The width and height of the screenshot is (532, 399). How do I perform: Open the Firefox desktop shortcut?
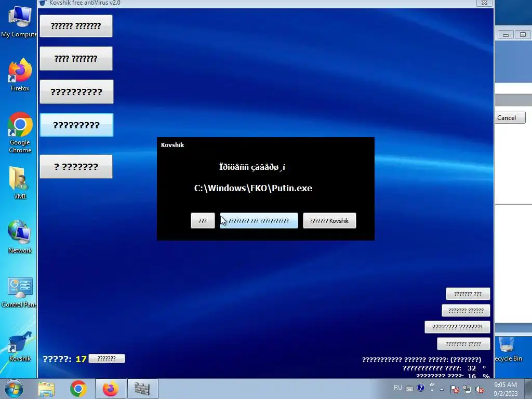20,75
